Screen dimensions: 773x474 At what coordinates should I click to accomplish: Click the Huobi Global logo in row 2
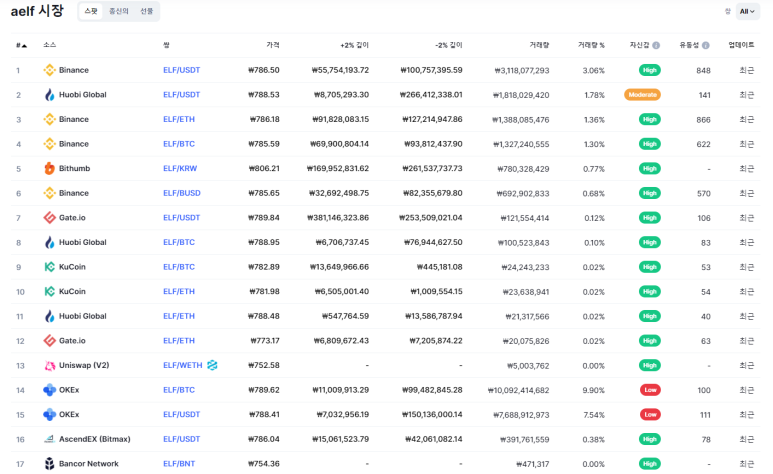click(49, 95)
